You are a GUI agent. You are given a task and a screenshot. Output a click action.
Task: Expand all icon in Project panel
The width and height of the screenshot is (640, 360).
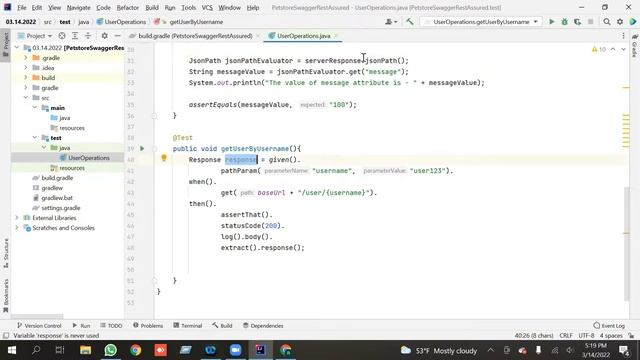(75, 36)
